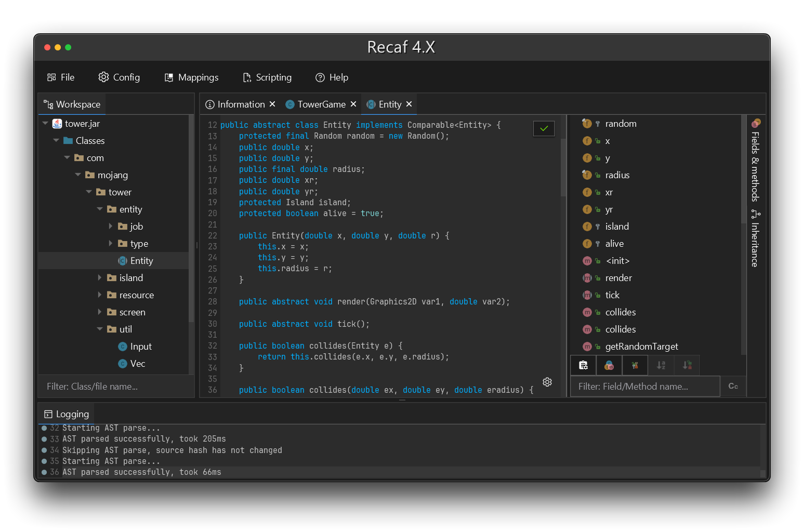Click the Filter: Field/Method name input

[645, 387]
